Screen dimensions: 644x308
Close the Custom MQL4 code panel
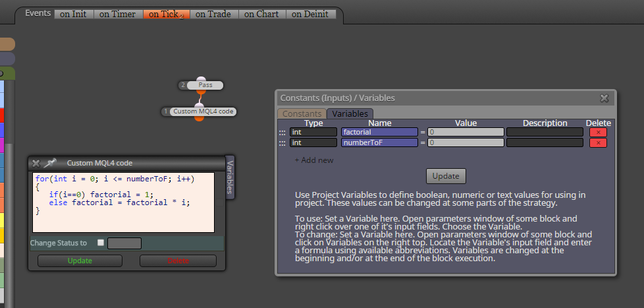tap(36, 164)
